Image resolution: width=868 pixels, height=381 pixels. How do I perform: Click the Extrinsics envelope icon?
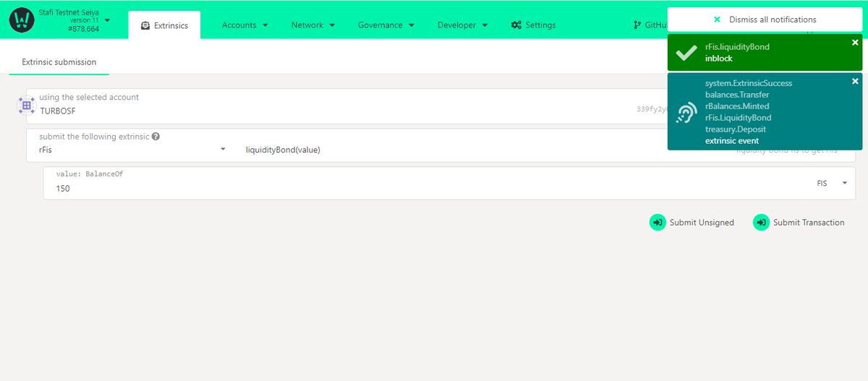tap(145, 25)
